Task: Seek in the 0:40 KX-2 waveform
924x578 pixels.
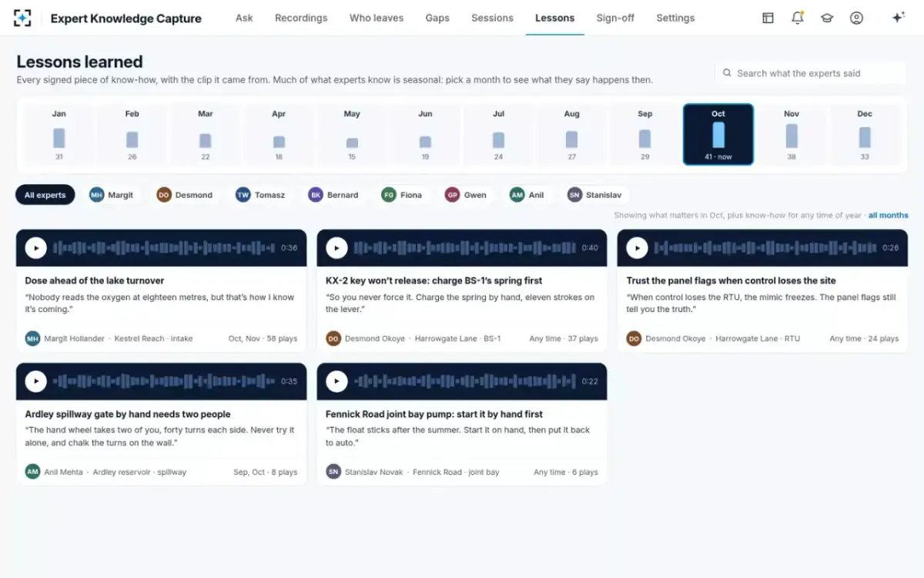Action: click(x=464, y=248)
